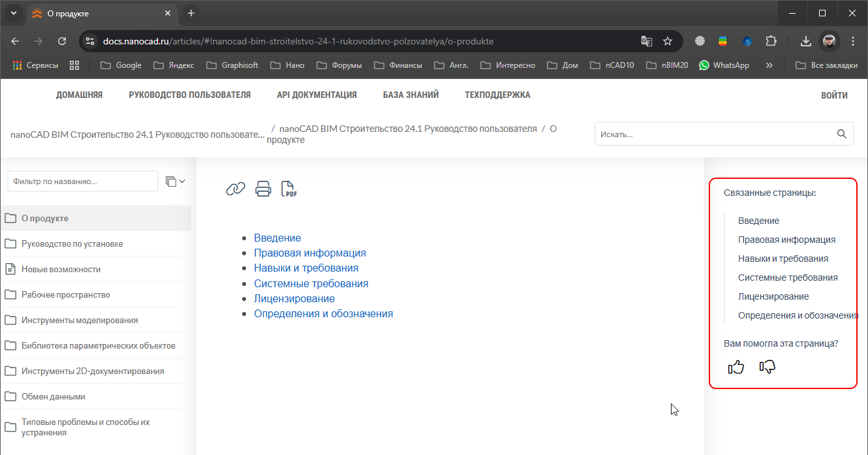
Task: Open 'Типовые проблемы и способы их устранения'
Action: 95,428
